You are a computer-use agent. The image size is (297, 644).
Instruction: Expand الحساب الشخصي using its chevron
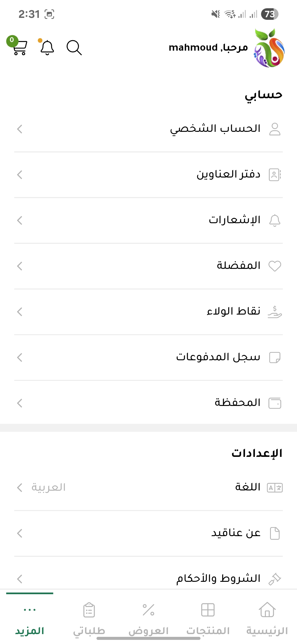click(20, 129)
